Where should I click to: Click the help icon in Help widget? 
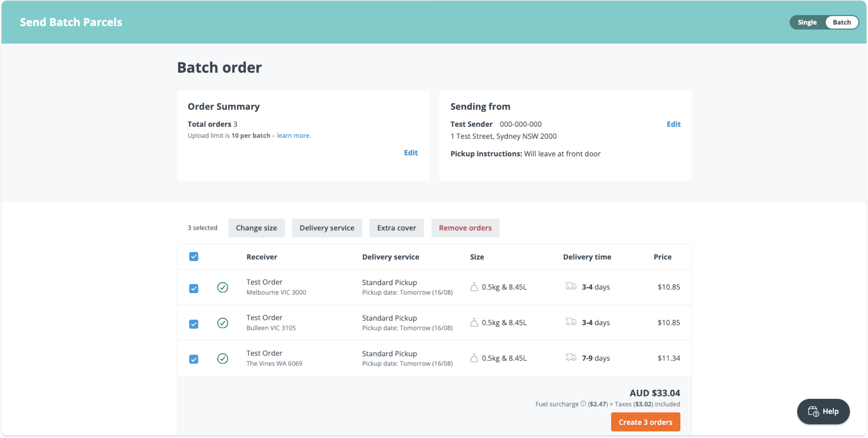click(x=813, y=411)
